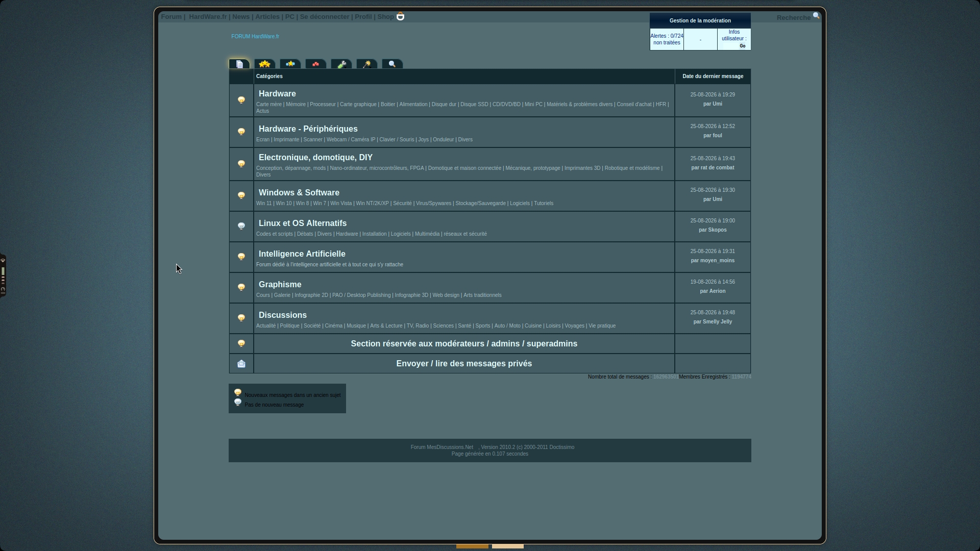
Task: Open the star with blue dots tab
Action: click(290, 64)
